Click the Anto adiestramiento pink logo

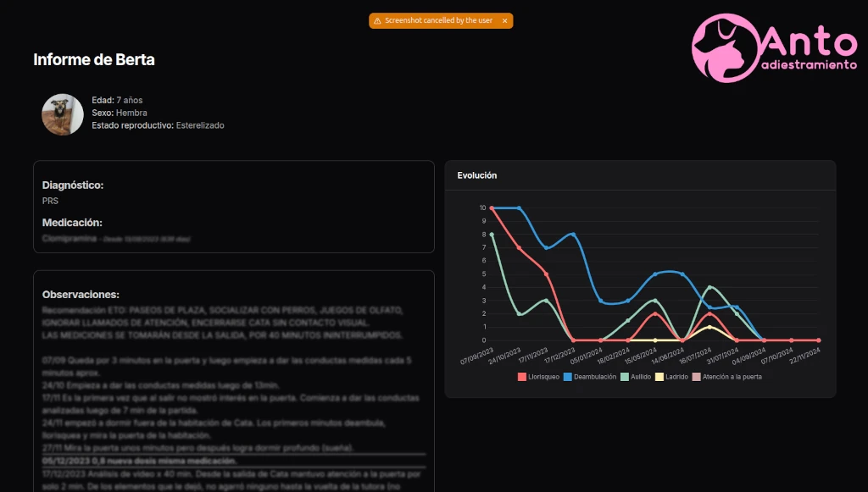(774, 47)
